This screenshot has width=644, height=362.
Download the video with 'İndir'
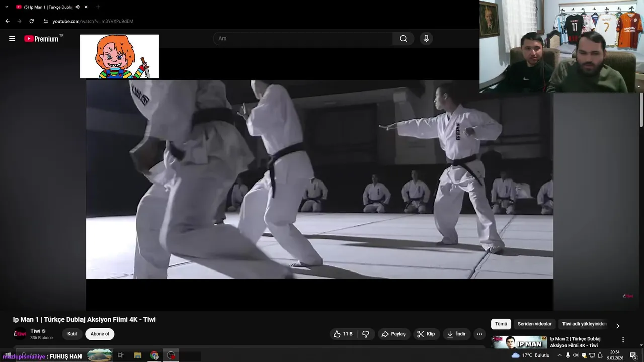point(456,334)
